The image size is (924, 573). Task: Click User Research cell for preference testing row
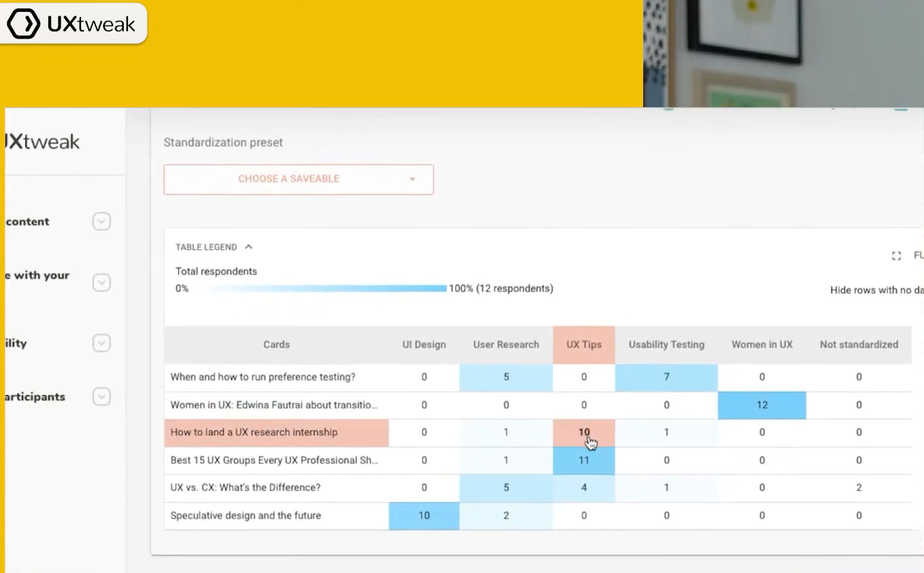pos(506,377)
